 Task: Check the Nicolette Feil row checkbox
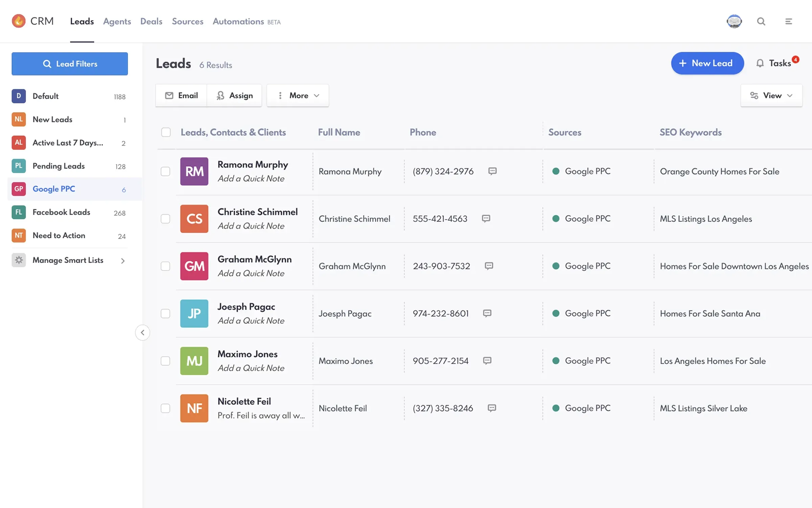coord(165,408)
